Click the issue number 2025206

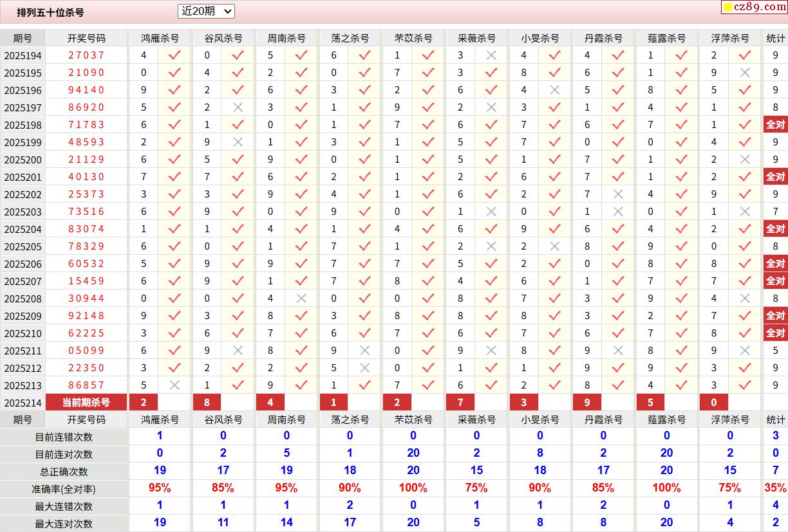(x=23, y=264)
